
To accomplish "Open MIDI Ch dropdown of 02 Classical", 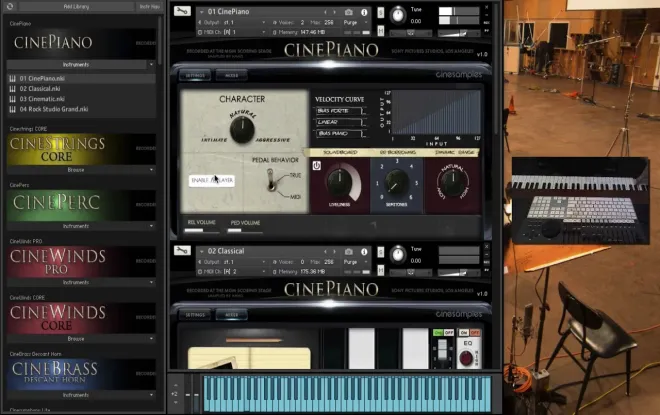I will pos(232,271).
